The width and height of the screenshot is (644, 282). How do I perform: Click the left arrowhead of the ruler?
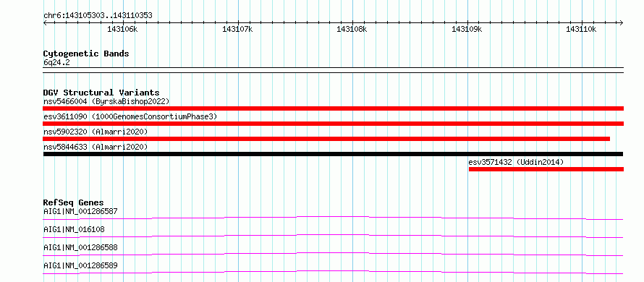pyautogui.click(x=45, y=22)
